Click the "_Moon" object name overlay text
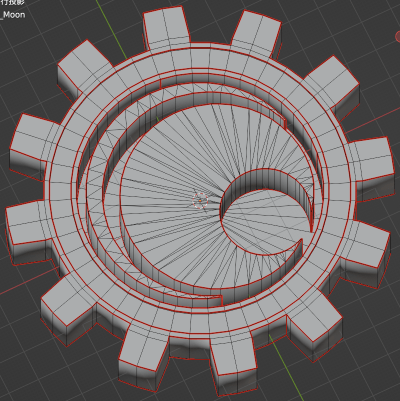Image resolution: width=400 pixels, height=401 pixels. click(x=13, y=15)
